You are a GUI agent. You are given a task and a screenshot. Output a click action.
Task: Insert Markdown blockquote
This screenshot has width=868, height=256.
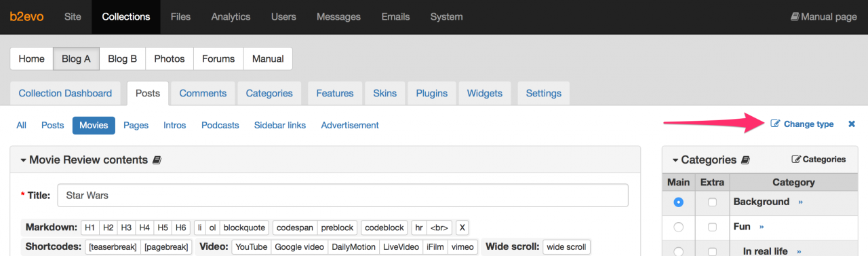[x=244, y=227]
